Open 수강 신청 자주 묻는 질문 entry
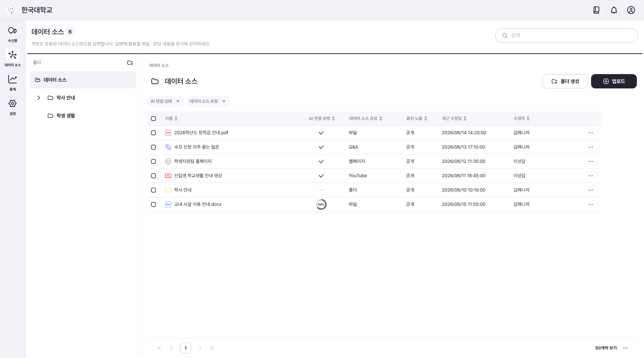The image size is (644, 358). pos(196,147)
